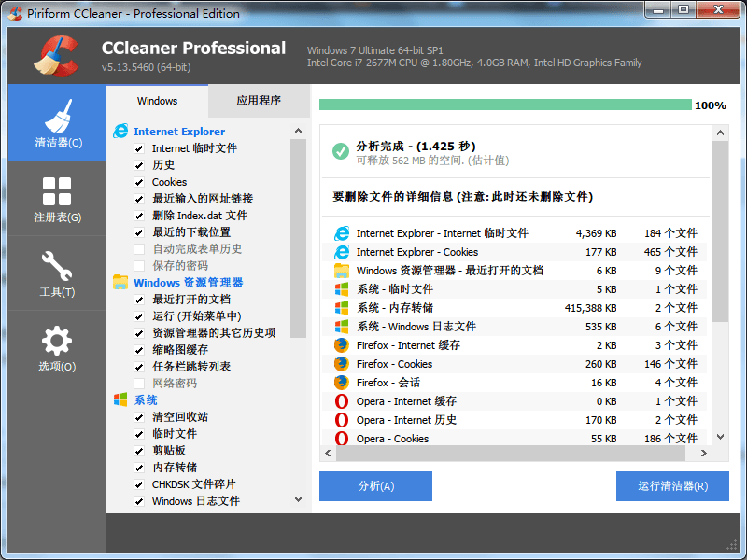Open the 工具 sidebar panel
The image size is (747, 560).
pyautogui.click(x=56, y=277)
